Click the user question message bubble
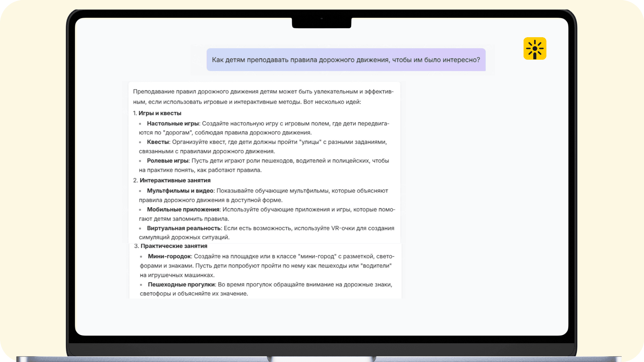This screenshot has width=644, height=362. pyautogui.click(x=346, y=60)
